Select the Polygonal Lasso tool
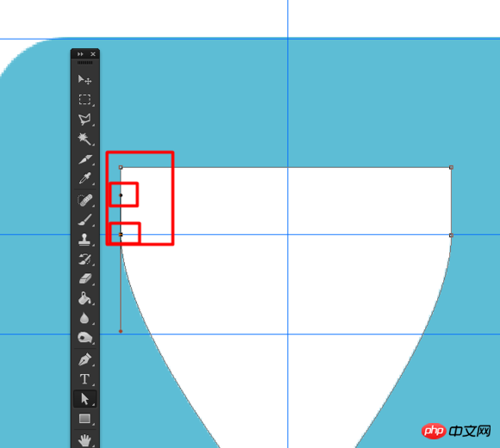The image size is (500, 448). [84, 119]
